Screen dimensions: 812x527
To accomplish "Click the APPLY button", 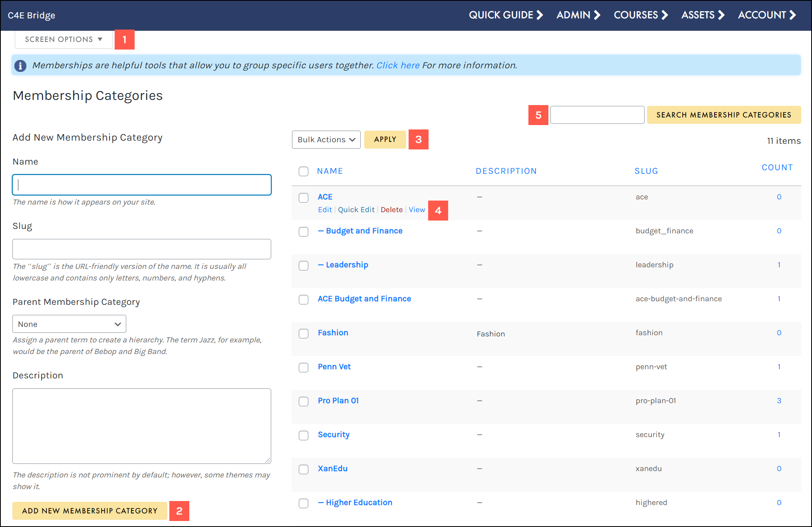I will pos(385,139).
